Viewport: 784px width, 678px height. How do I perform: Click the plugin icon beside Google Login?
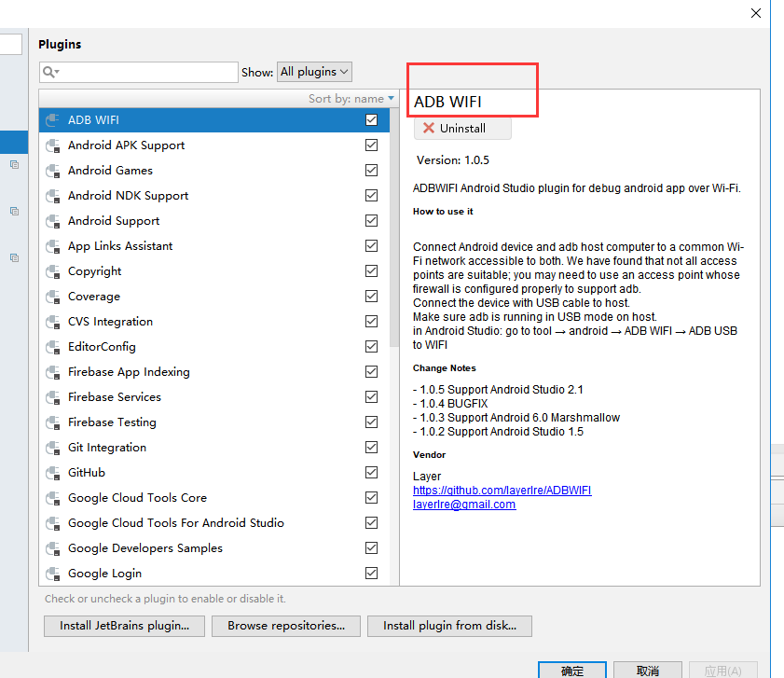pos(52,574)
